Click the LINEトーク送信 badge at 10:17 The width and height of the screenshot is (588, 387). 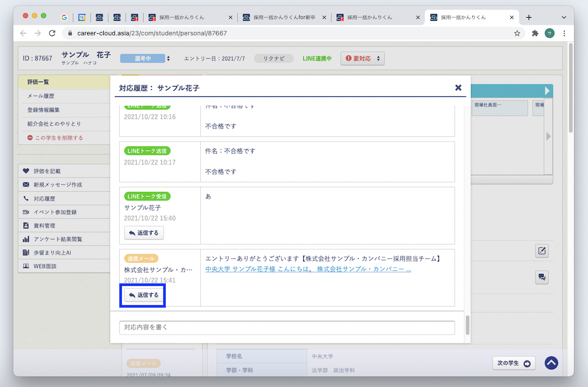(x=147, y=151)
